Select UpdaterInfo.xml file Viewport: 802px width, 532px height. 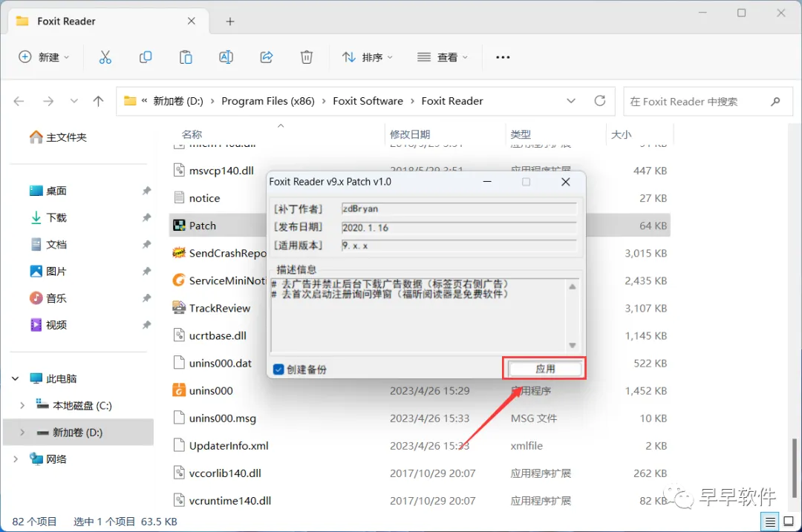229,446
